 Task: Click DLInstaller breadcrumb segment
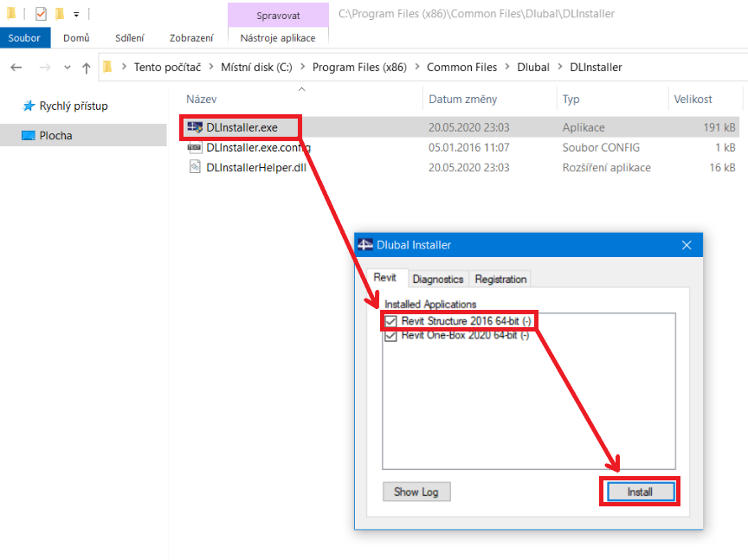pos(596,68)
